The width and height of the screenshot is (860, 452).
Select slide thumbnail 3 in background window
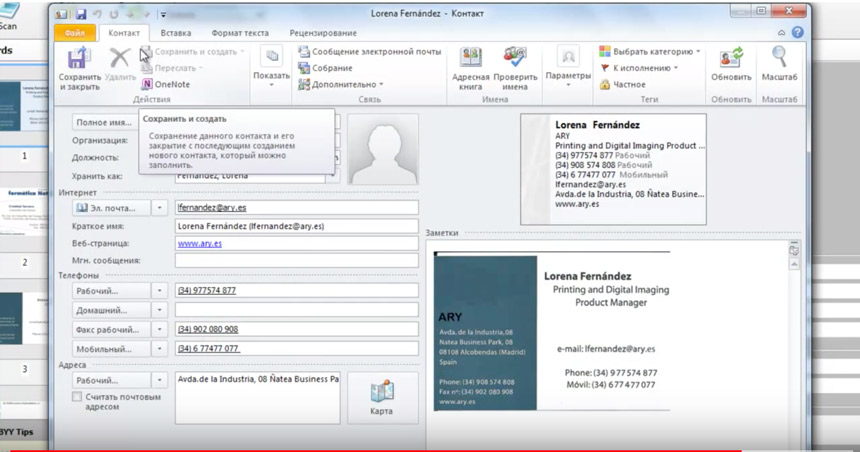pos(24,318)
